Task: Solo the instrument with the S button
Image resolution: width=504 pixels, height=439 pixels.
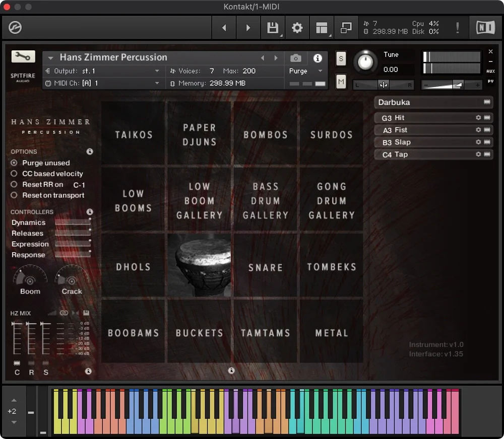Action: tap(341, 59)
